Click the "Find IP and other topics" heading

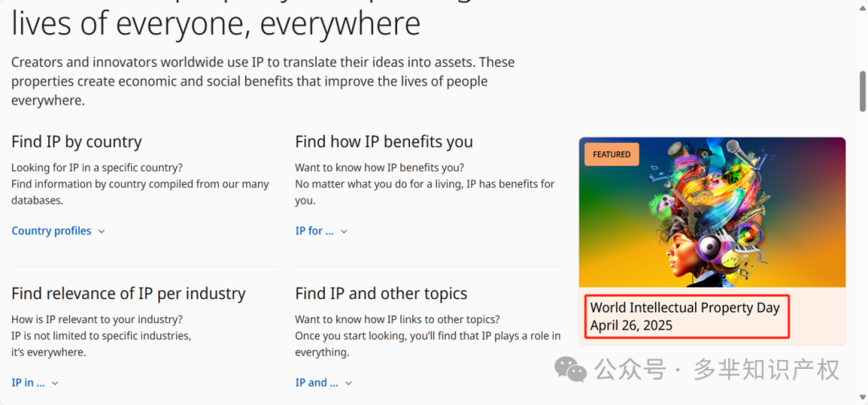[x=382, y=293]
